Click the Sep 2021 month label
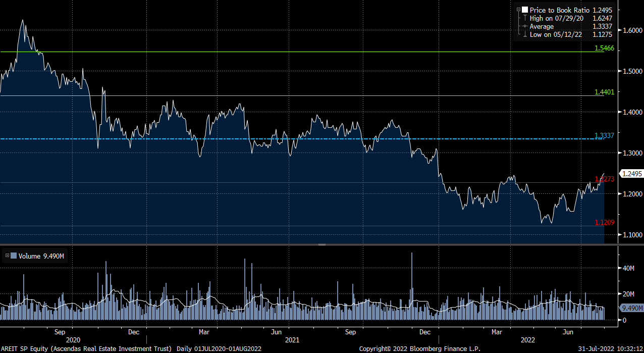Image resolution: width=644 pixels, height=353 pixels. coord(351,332)
